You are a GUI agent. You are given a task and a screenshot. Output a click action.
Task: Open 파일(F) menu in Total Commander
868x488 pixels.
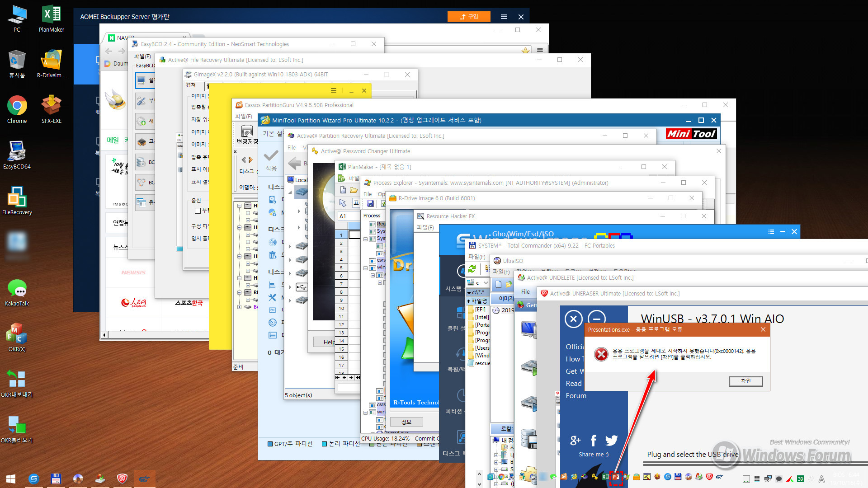coord(476,257)
